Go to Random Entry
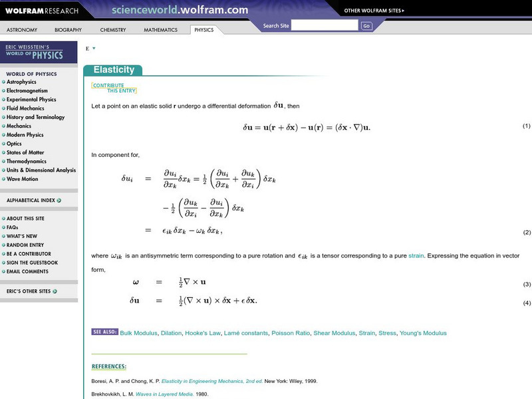532x399 pixels. [x=25, y=245]
